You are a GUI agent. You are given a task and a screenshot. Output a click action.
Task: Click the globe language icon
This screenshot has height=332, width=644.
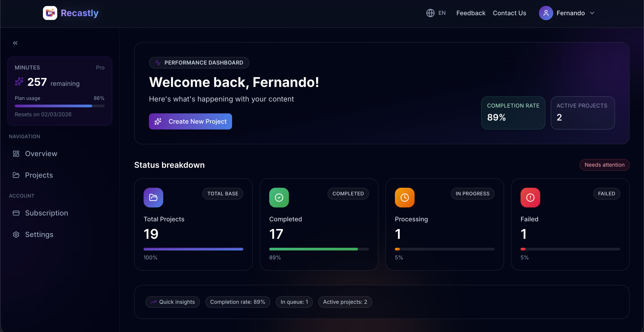click(430, 13)
